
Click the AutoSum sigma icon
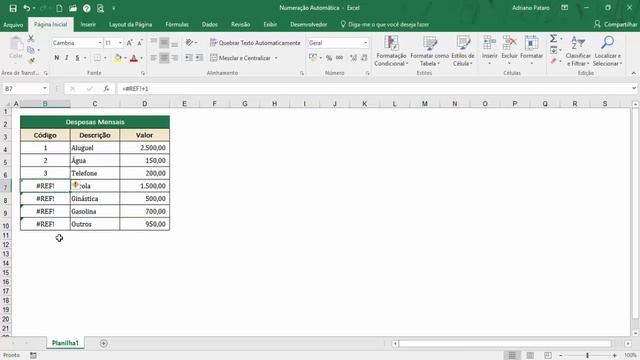[x=553, y=39]
